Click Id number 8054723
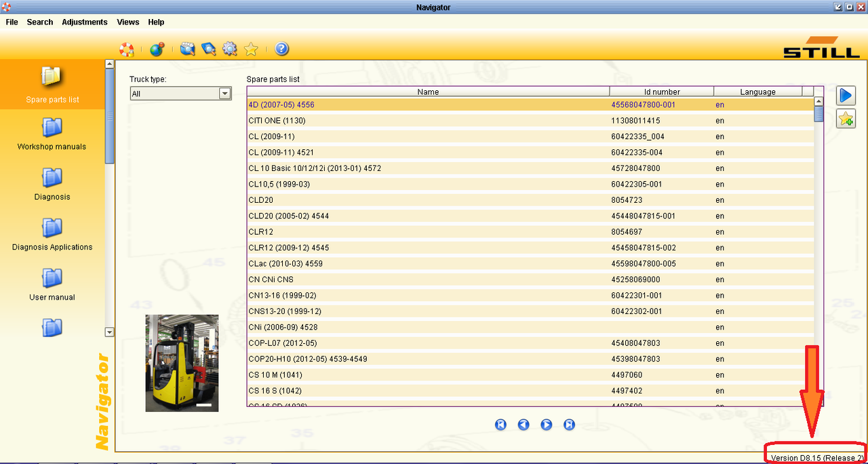This screenshot has height=464, width=868. tap(627, 200)
